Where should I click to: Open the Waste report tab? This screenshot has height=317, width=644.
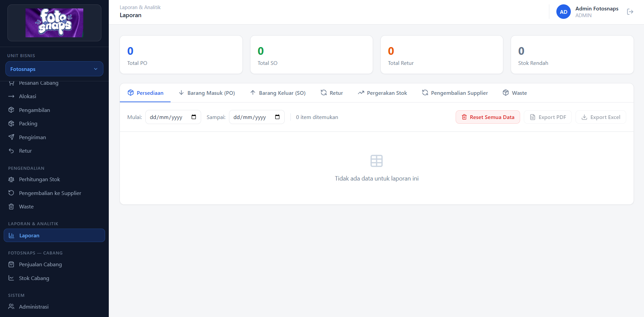(515, 93)
